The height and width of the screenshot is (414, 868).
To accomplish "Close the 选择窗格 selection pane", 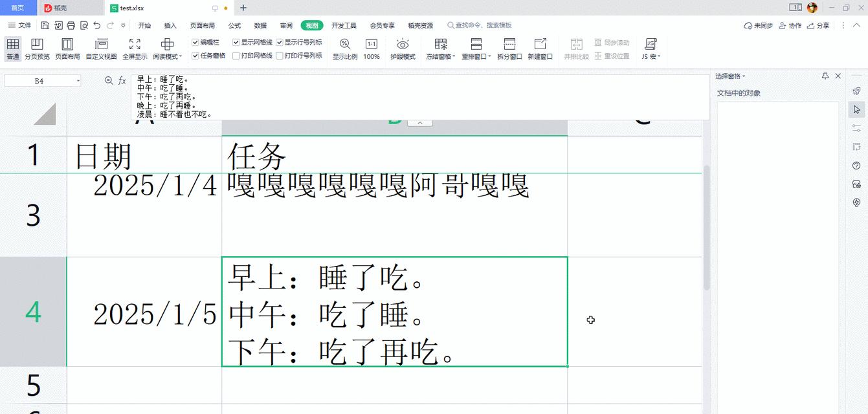I will point(838,76).
